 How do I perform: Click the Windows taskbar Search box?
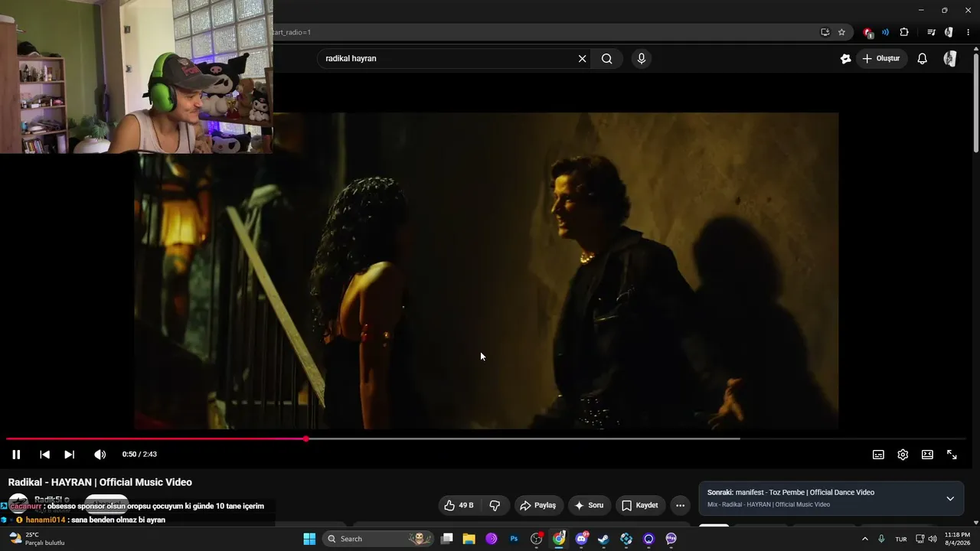(x=377, y=539)
